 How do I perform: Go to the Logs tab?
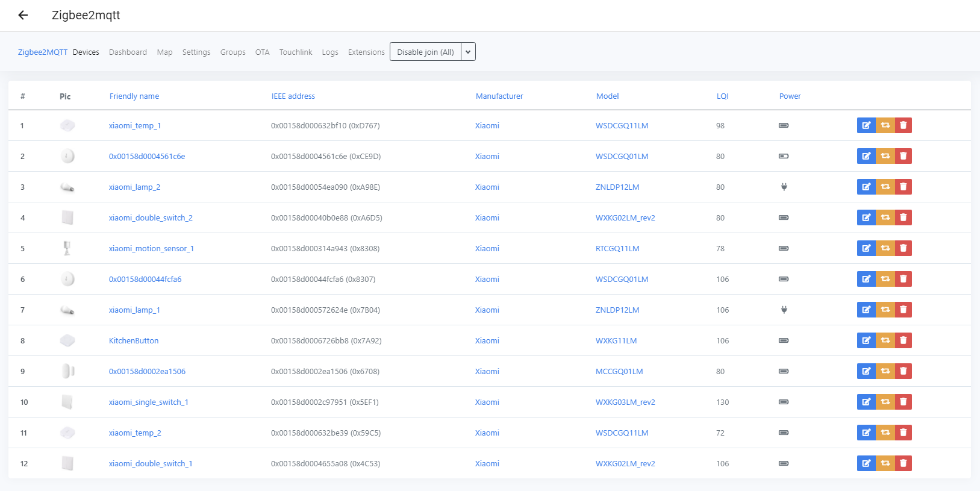(329, 52)
